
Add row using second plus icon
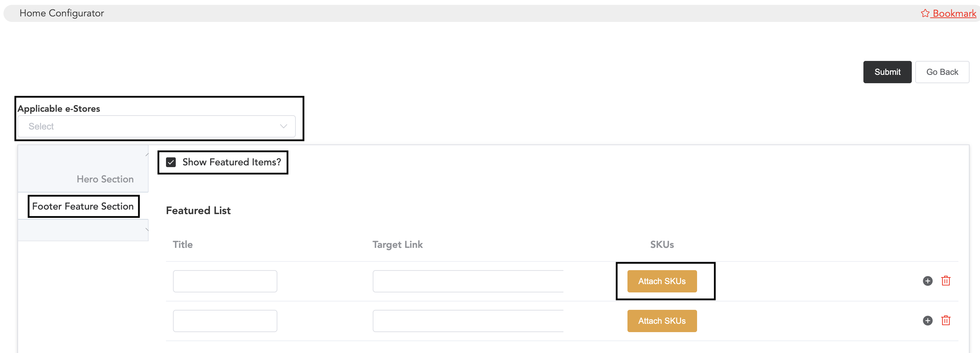point(927,321)
